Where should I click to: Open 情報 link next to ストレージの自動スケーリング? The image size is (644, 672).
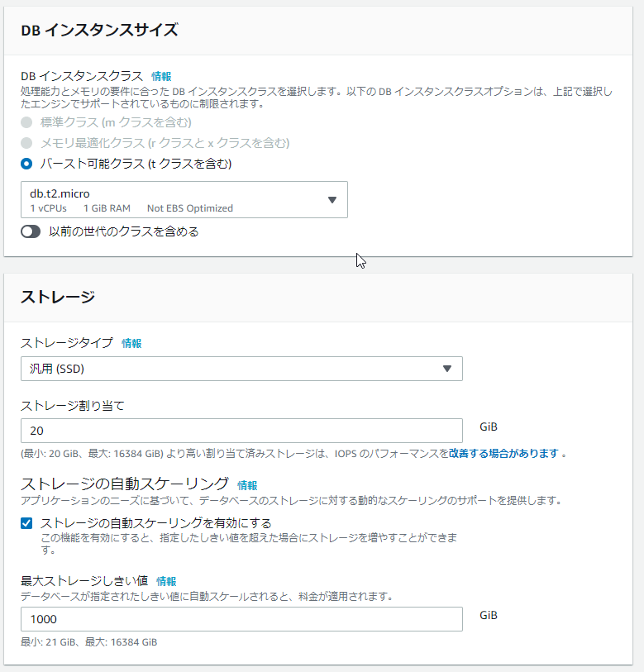pyautogui.click(x=247, y=485)
